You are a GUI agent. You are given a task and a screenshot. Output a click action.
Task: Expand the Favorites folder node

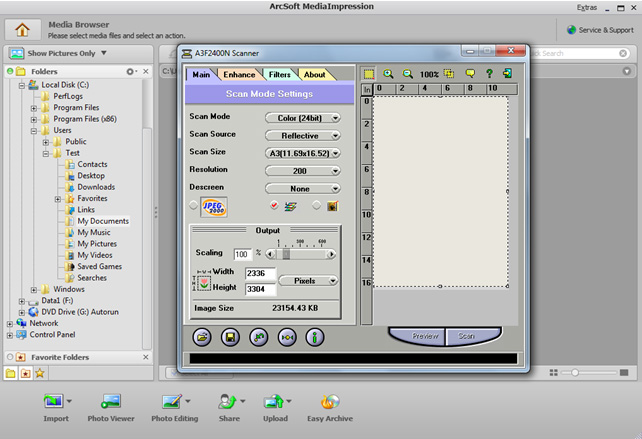pyautogui.click(x=58, y=199)
